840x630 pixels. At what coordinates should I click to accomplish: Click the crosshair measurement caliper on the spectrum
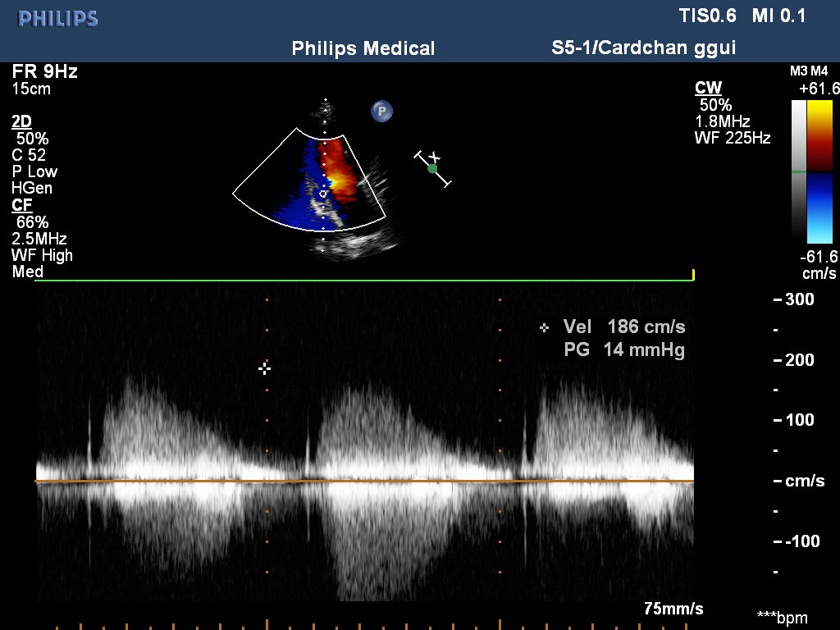click(x=264, y=369)
